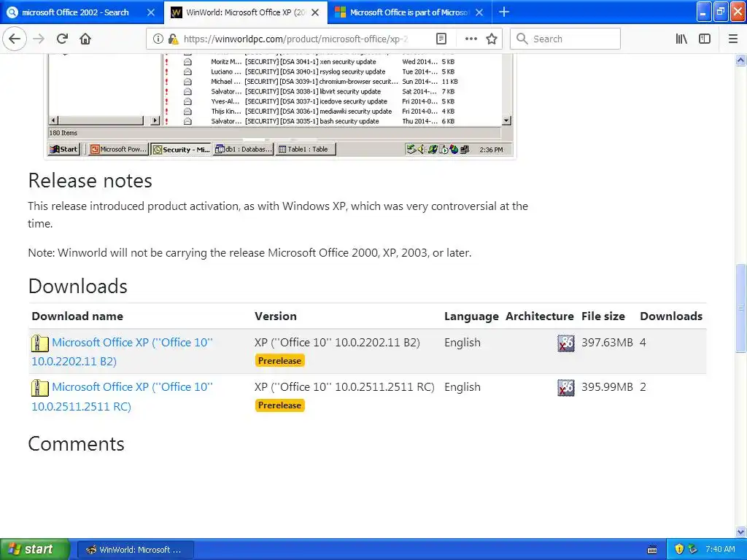Click the File size column header
The height and width of the screenshot is (560, 747).
pos(603,316)
